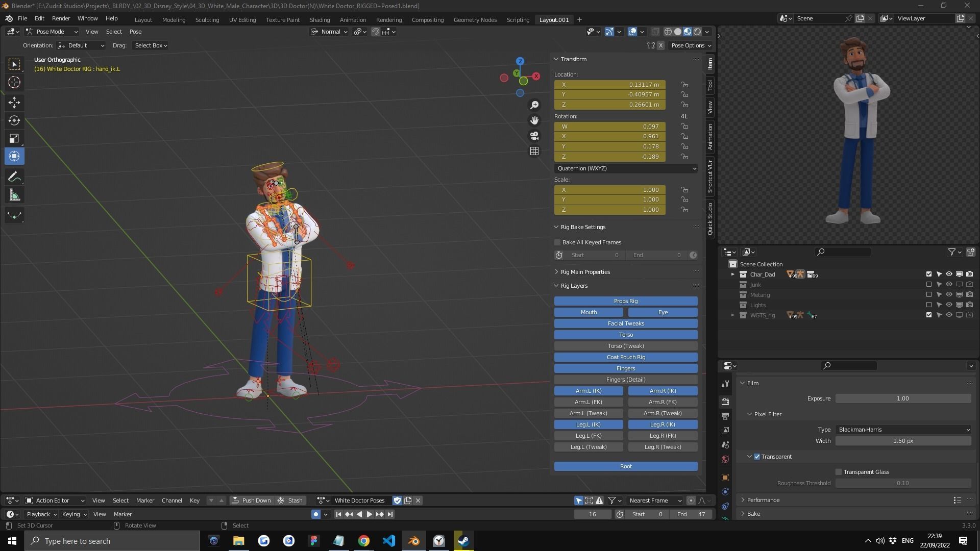Open the Blackman-Harris filter type dropdown
The width and height of the screenshot is (980, 551).
tap(903, 430)
